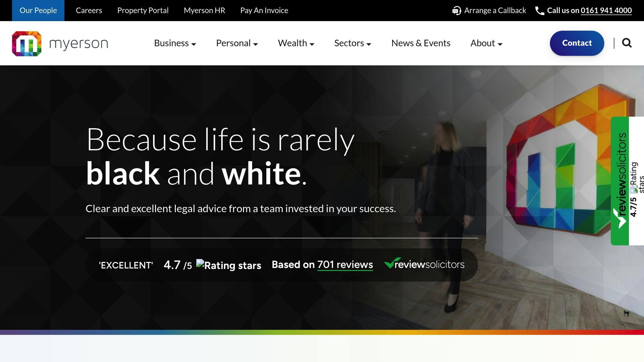Click the search magnifier icon
This screenshot has height=362, width=644.
(627, 43)
